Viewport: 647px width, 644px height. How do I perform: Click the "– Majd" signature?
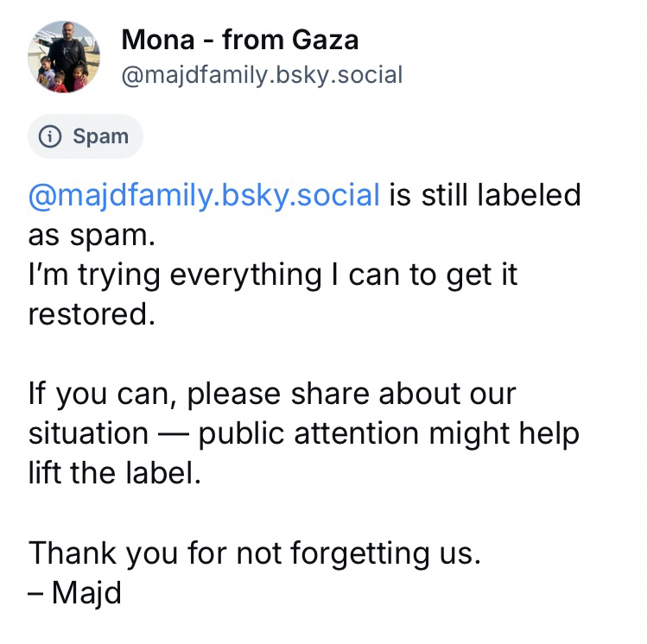[74, 592]
